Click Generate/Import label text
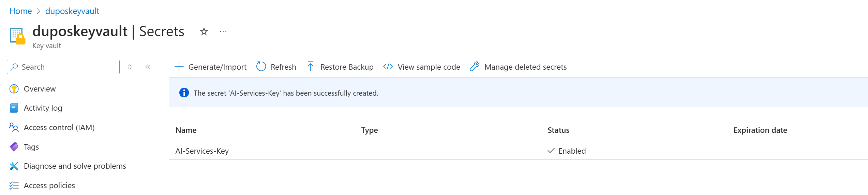 click(217, 67)
